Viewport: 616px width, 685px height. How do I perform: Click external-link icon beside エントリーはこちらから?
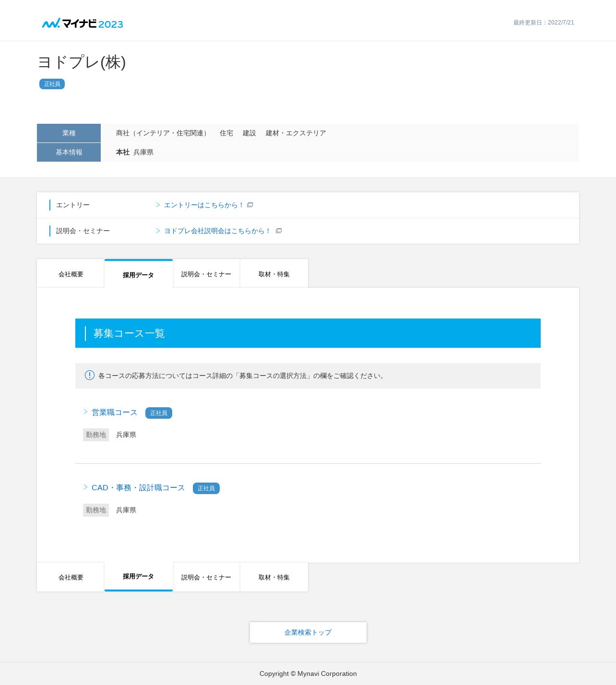point(250,205)
